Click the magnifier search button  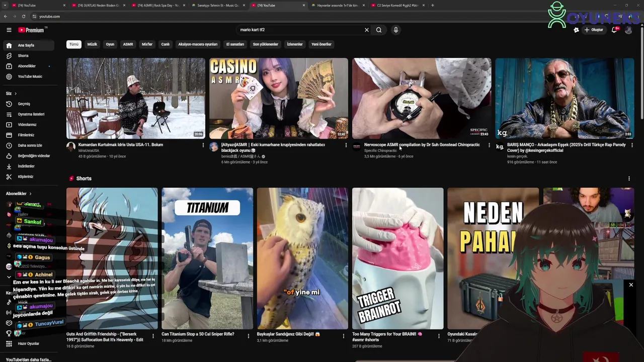pyautogui.click(x=379, y=30)
